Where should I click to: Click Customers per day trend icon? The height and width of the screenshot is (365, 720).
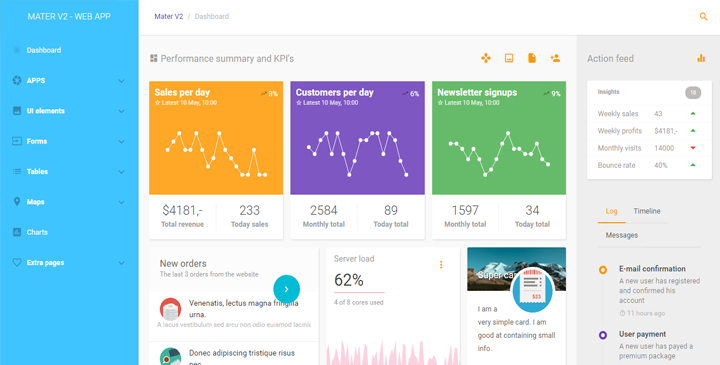coord(405,94)
